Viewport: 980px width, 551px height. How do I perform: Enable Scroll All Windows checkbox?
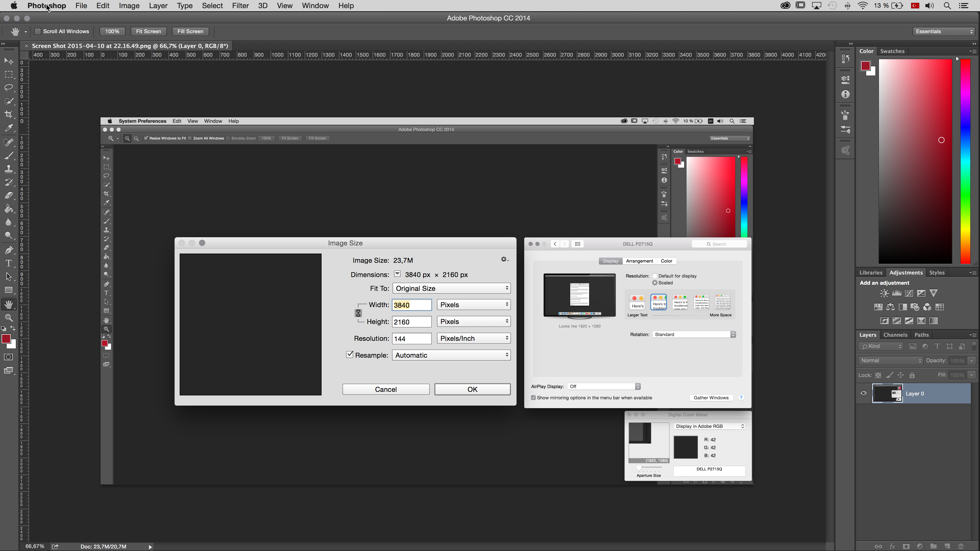tap(38, 32)
